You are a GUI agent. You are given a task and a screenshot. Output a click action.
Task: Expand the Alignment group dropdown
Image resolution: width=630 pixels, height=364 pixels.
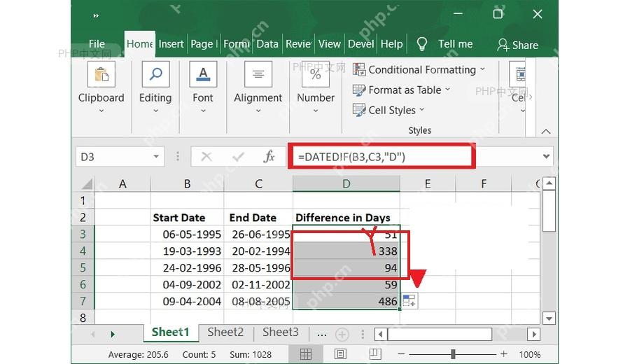point(258,111)
